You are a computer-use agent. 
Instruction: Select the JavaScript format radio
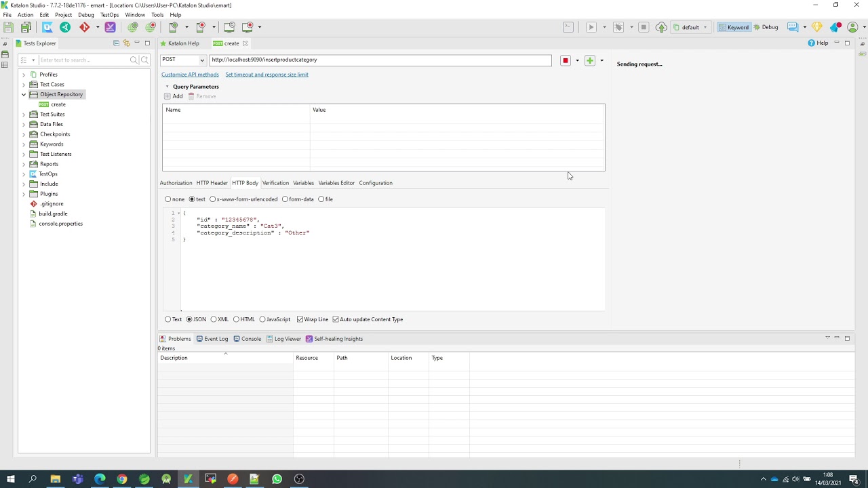pos(262,319)
